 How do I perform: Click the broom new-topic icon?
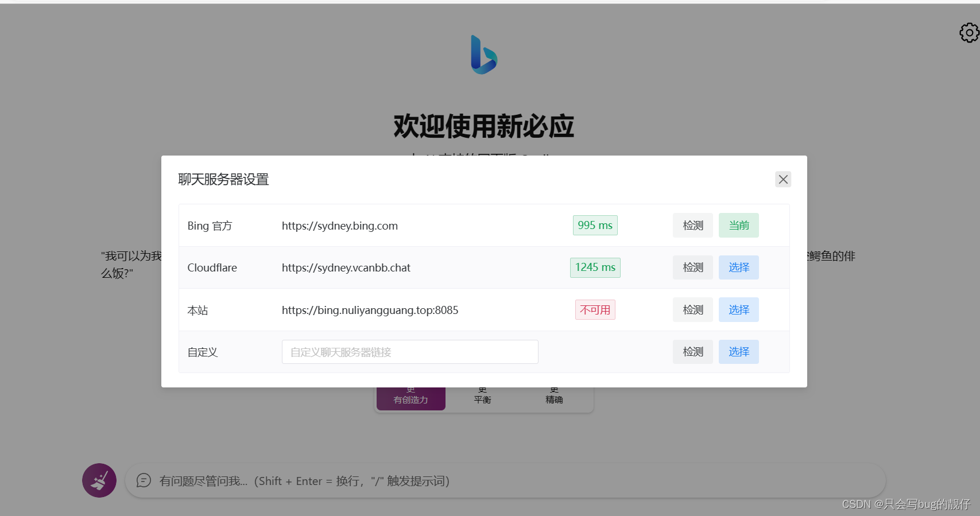click(x=99, y=480)
